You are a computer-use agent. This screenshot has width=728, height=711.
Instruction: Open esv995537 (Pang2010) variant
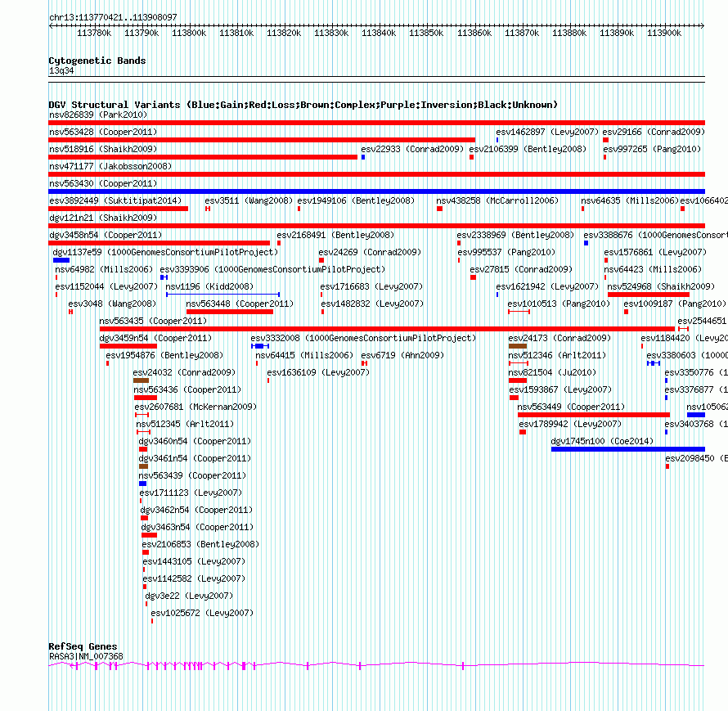506,252
